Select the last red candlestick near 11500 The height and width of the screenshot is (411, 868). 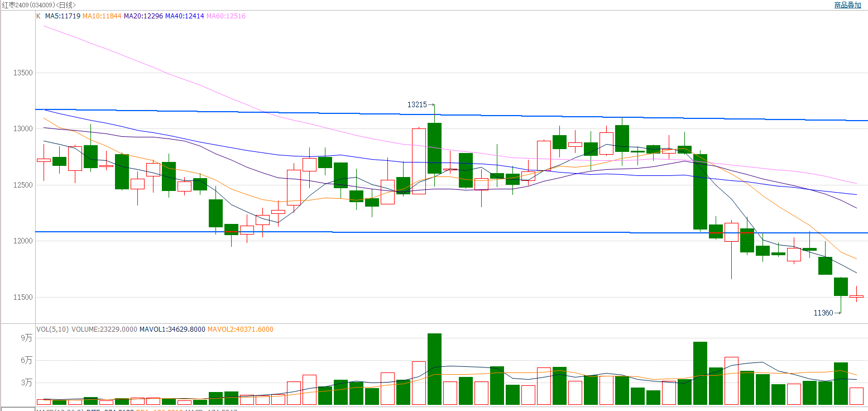(x=856, y=297)
